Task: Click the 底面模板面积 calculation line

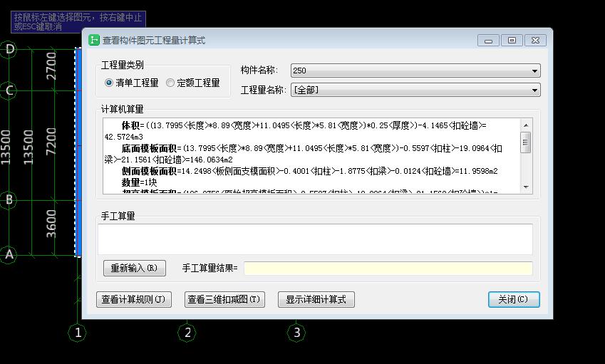Action: (x=304, y=154)
